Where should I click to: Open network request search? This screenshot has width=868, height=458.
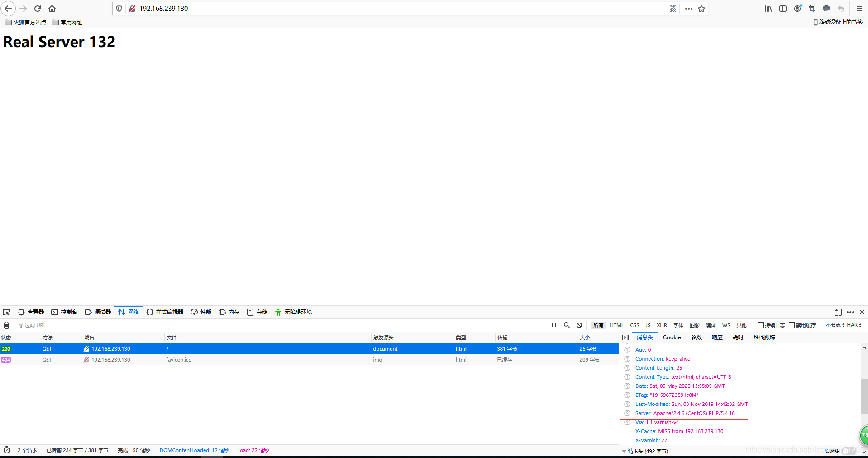tap(567, 325)
